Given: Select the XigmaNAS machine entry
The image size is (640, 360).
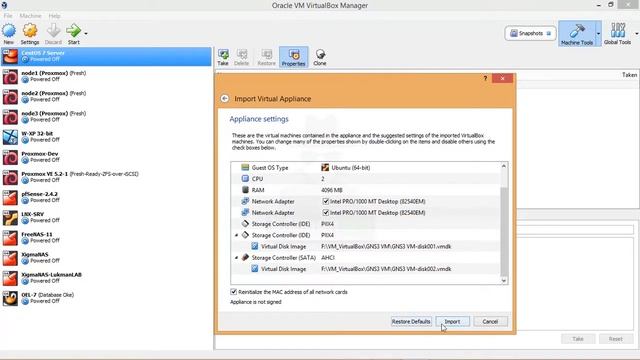Looking at the screenshot, I should tap(106, 258).
